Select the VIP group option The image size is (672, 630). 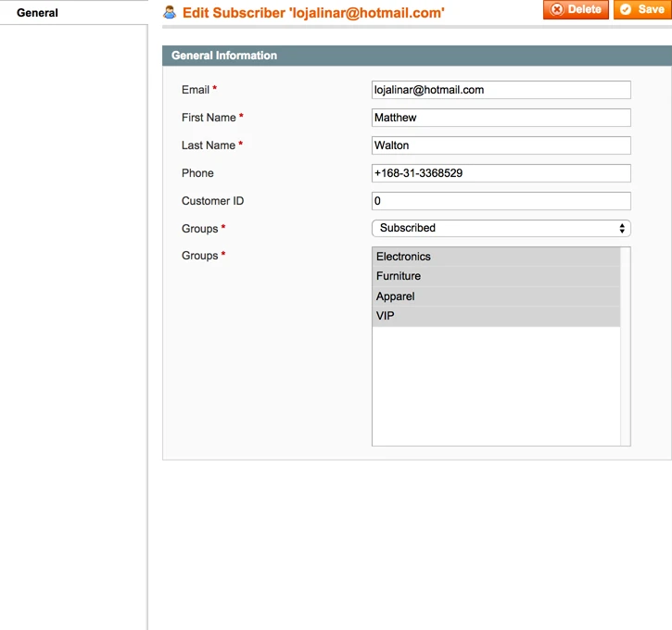pyautogui.click(x=496, y=316)
